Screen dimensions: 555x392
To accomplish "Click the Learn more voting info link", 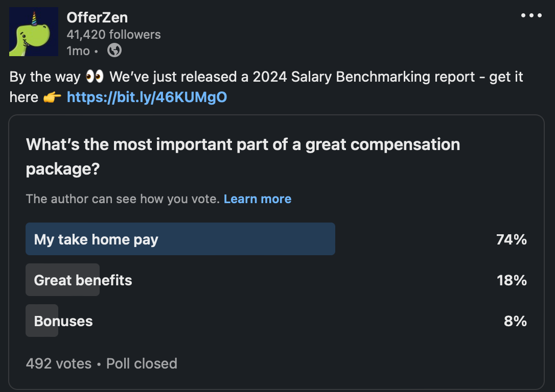I will [258, 199].
